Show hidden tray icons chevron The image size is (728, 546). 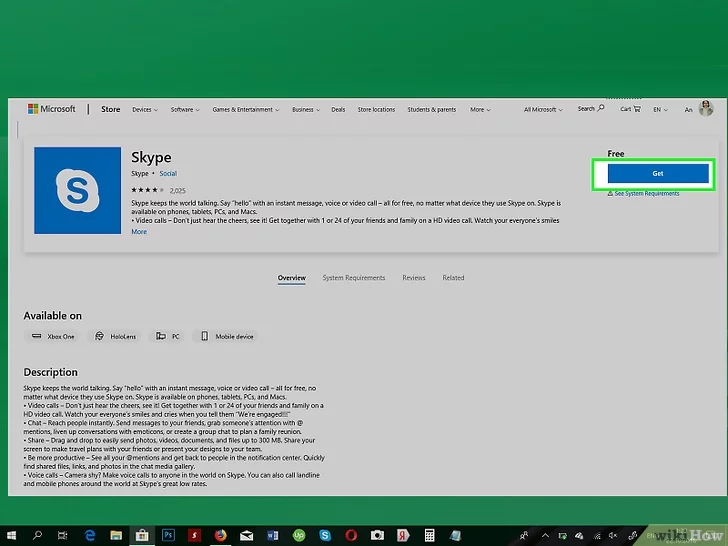point(545,535)
